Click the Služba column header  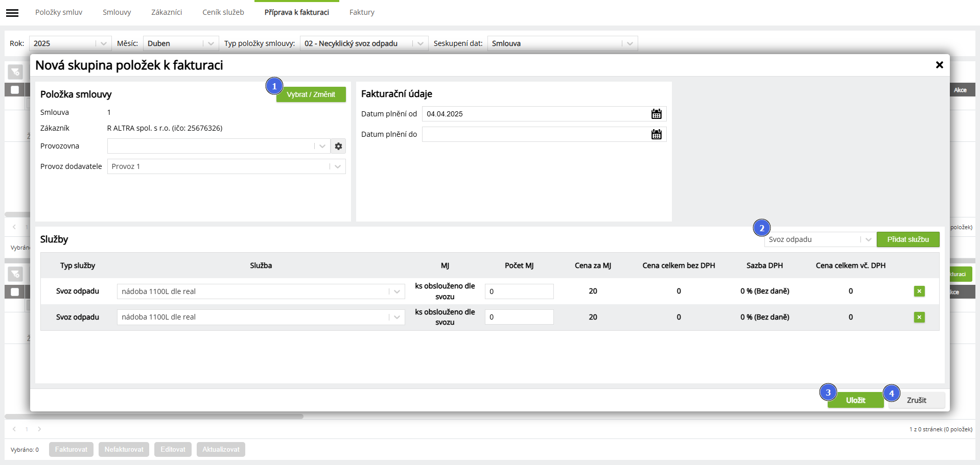coord(261,265)
